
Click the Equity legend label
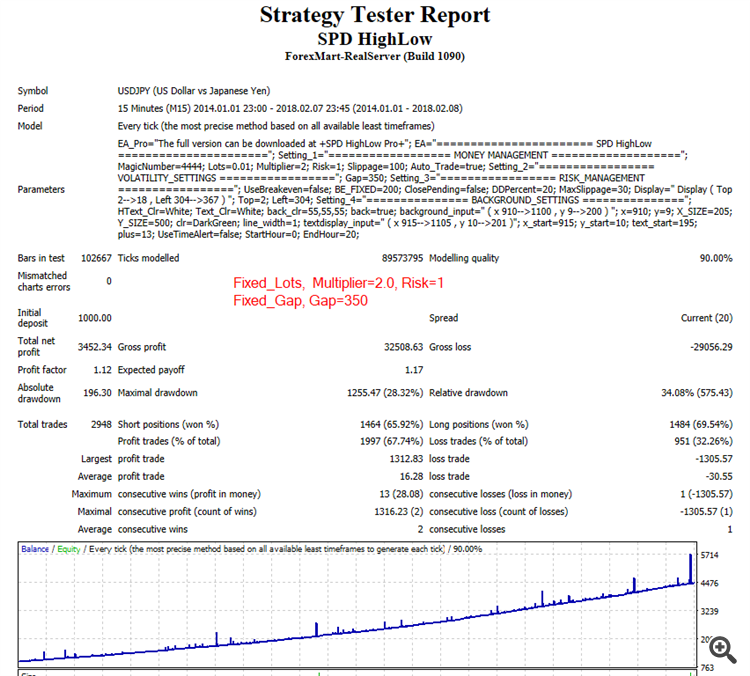pos(69,549)
